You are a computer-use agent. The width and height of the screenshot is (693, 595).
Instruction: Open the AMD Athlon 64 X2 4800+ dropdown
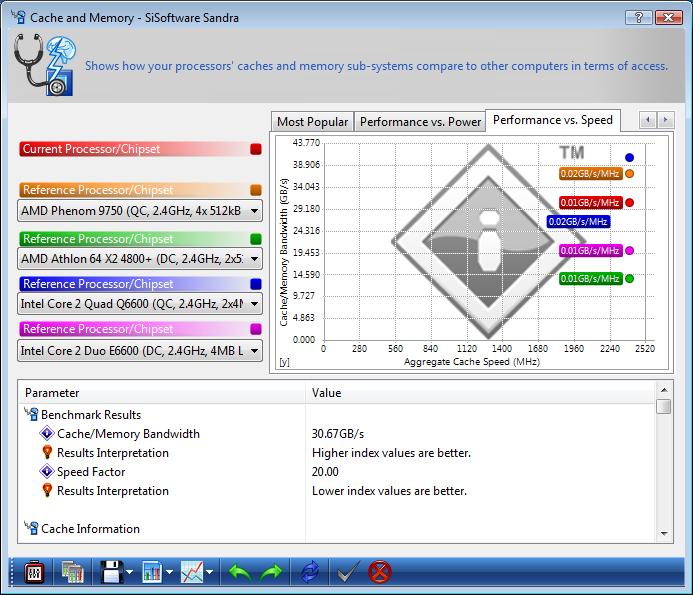point(140,259)
